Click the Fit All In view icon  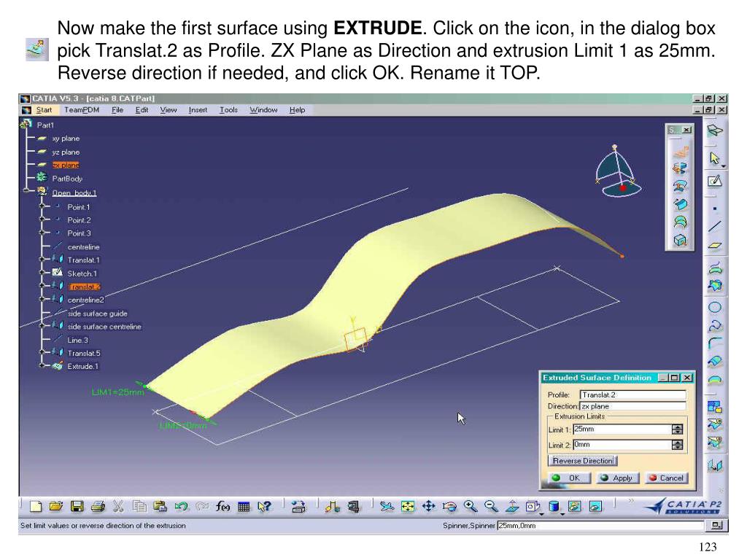[408, 506]
